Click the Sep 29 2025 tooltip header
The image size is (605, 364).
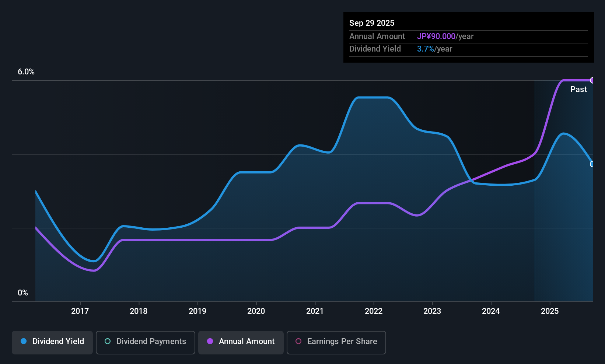click(372, 23)
